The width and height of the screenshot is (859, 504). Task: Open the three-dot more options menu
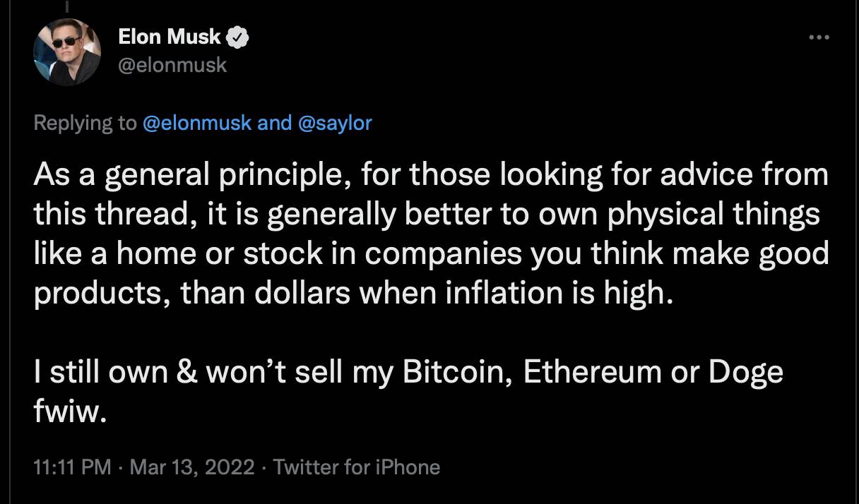[819, 37]
